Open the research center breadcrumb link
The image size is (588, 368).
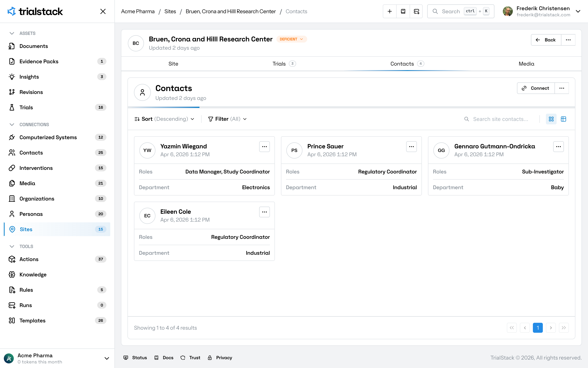[231, 11]
